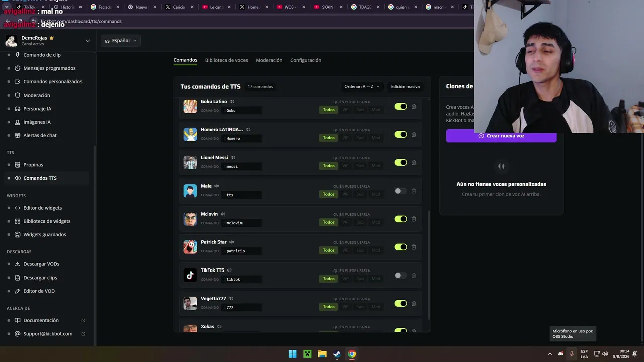Screen dimensions: 644x362
Task: Click the Goku command name field
Action: tap(241, 110)
